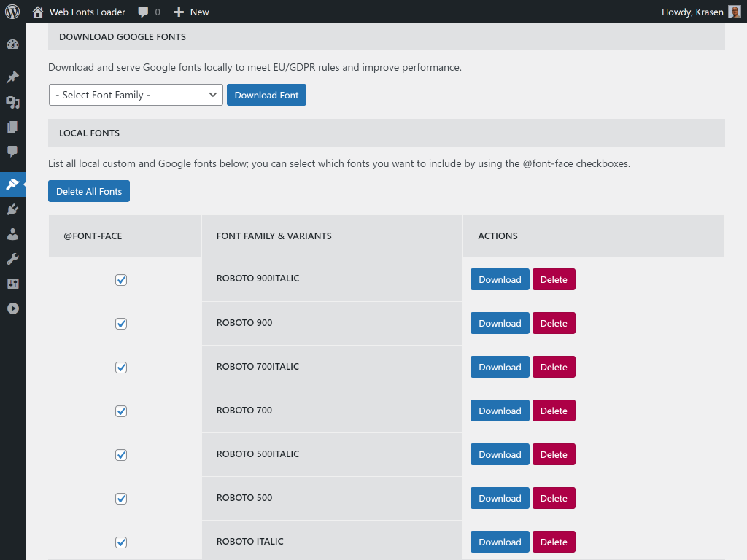Image resolution: width=747 pixels, height=560 pixels.
Task: Open the Appearance brush sidebar icon
Action: 13,184
